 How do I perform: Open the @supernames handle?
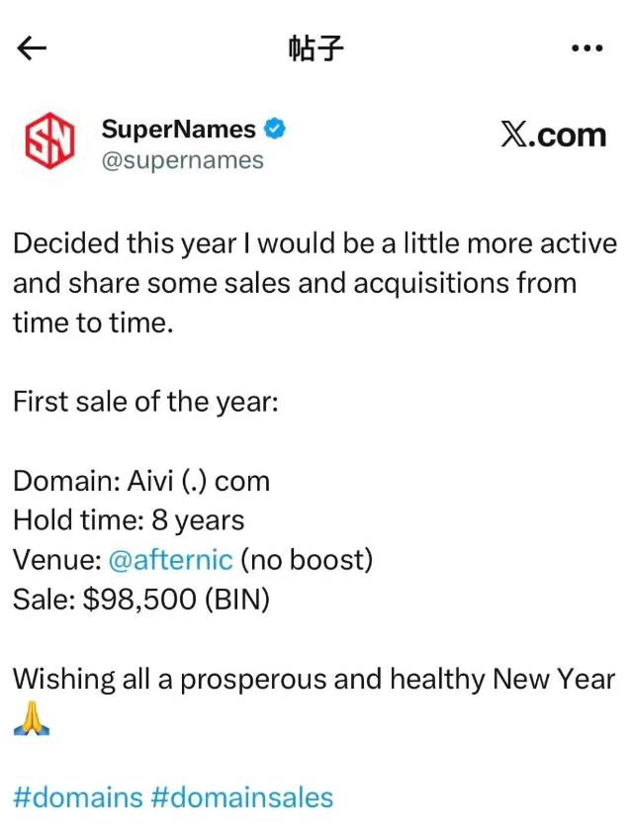pyautogui.click(x=183, y=159)
